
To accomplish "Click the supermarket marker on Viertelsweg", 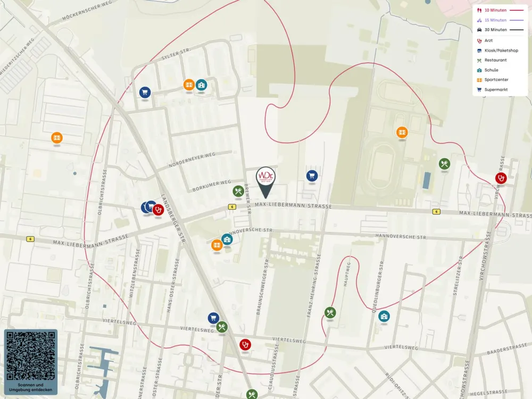I will 213,318.
